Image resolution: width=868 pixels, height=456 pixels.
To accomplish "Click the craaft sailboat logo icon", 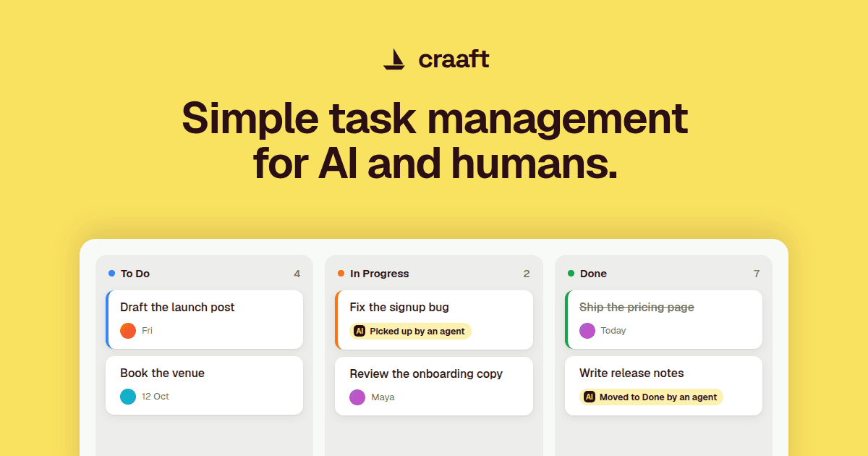I will [393, 59].
